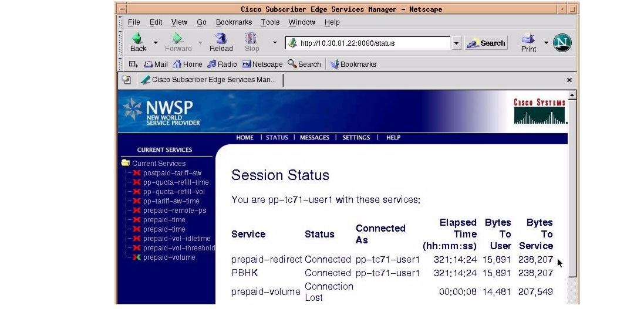Image resolution: width=644 pixels, height=309 pixels.
Task: Click the red X beside prepaid-vol-idletime
Action: (137, 239)
